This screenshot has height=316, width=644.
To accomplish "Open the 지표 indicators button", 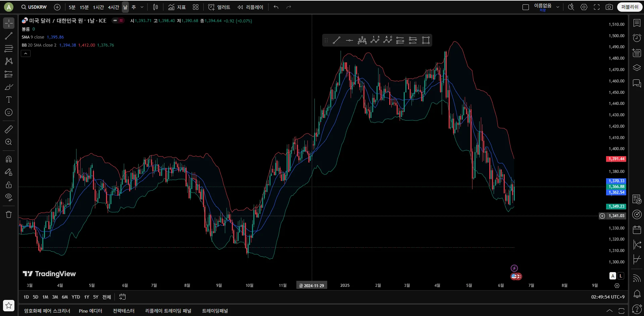I will [x=177, y=7].
